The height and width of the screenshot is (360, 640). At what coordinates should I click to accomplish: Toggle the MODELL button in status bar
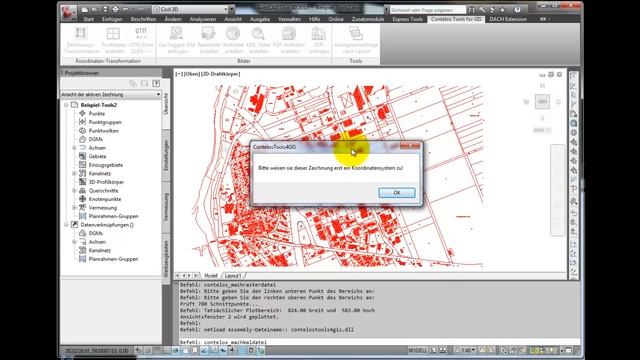click(418, 350)
